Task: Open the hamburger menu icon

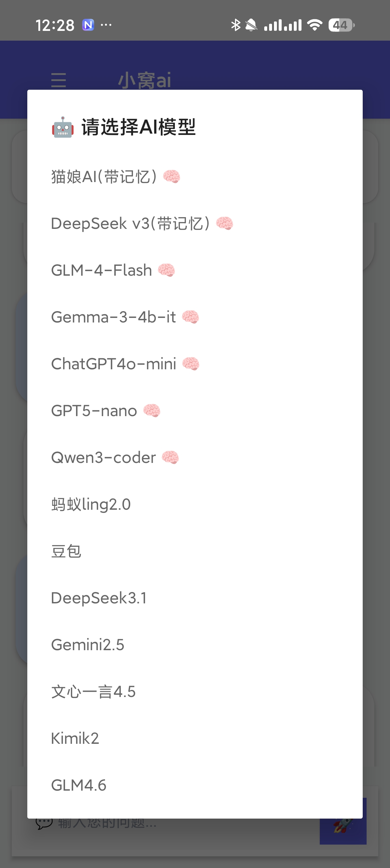Action: 58,80
